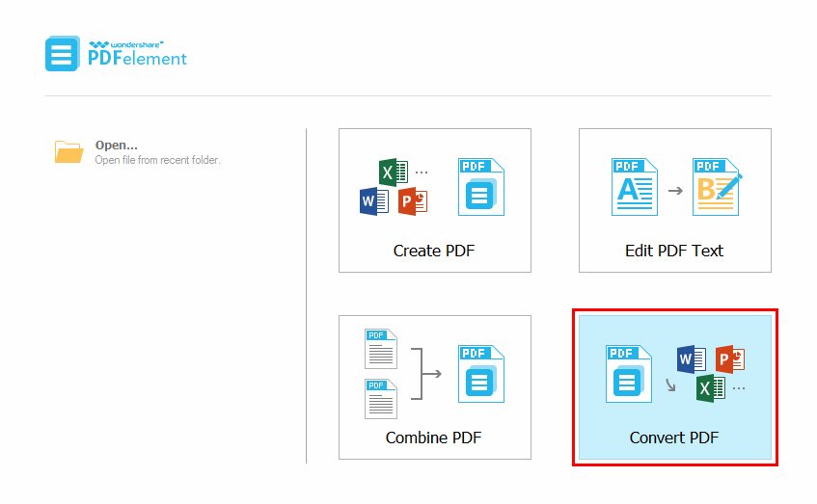This screenshot has width=817, height=504.
Task: Open the 'Convert PDF' label
Action: pyautogui.click(x=674, y=438)
